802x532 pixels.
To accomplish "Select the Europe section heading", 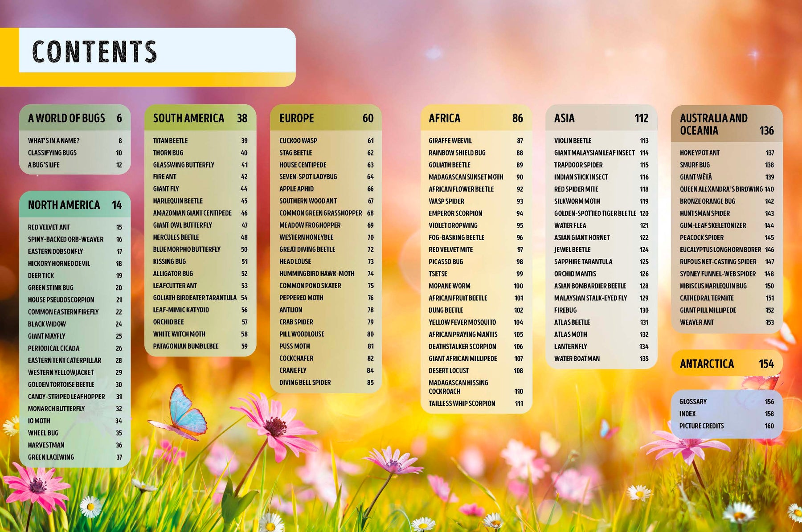I will [x=297, y=118].
